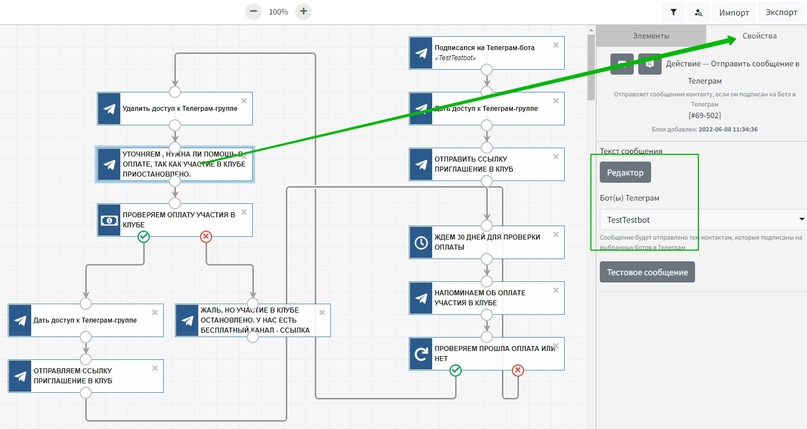Select the 30-day wait clock icon block
Viewport: 807px width, 429px height.
pyautogui.click(x=421, y=242)
